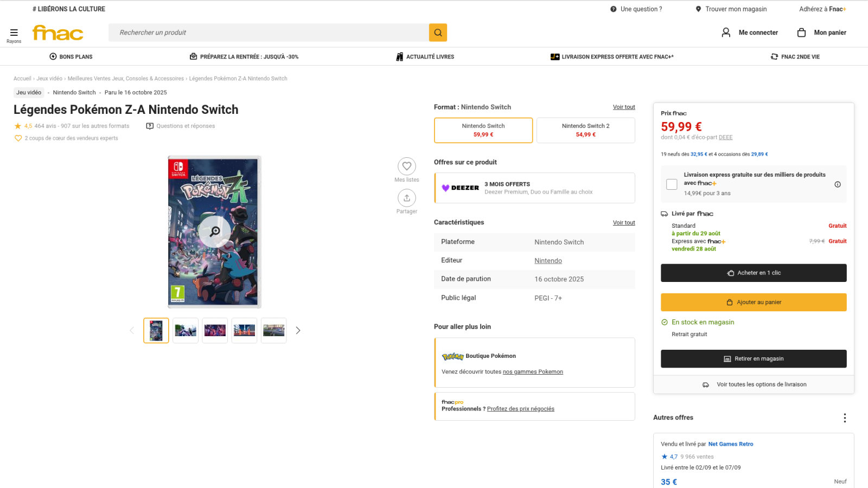Click the question mark help icon
868x488 pixels.
click(613, 9)
